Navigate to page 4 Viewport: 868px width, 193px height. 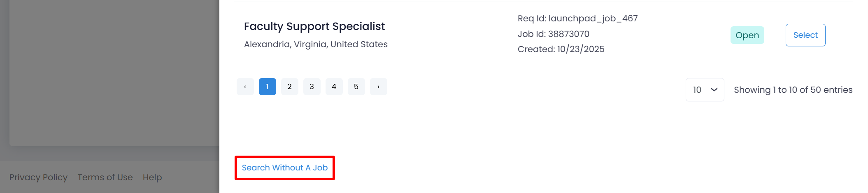(334, 87)
